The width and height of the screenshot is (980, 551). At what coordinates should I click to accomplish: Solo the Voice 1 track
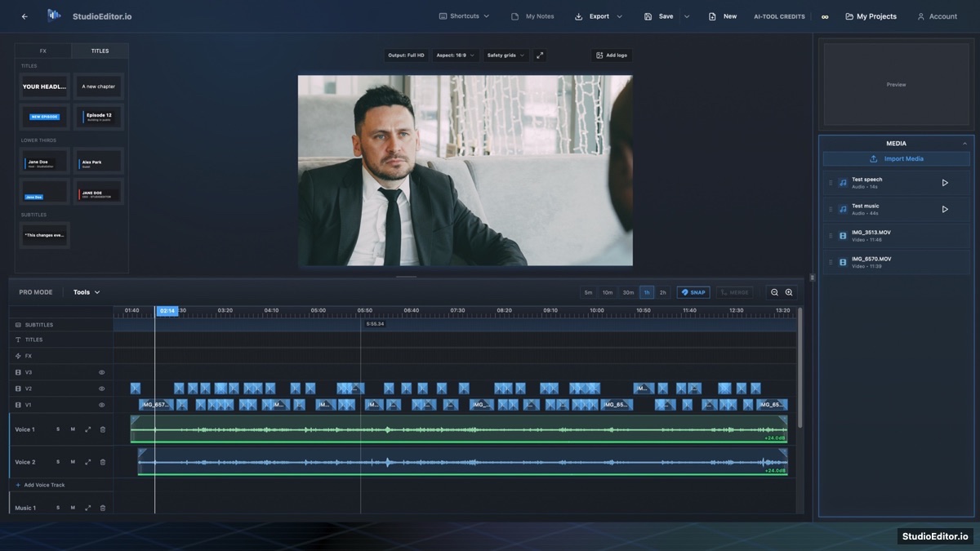pyautogui.click(x=58, y=429)
